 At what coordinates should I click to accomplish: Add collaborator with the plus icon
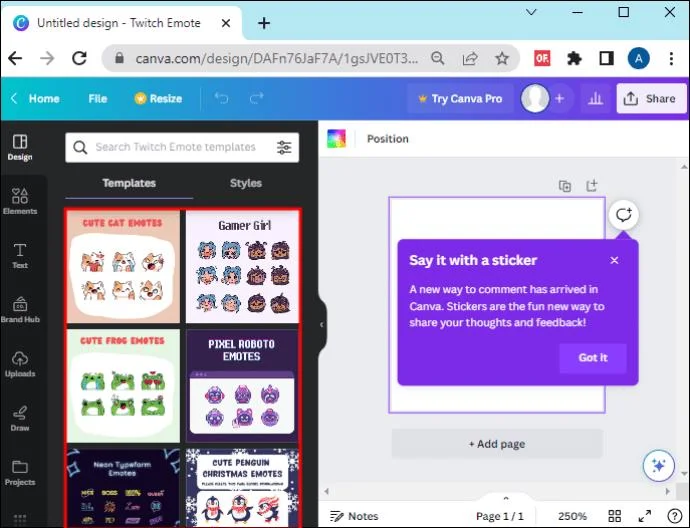click(559, 99)
